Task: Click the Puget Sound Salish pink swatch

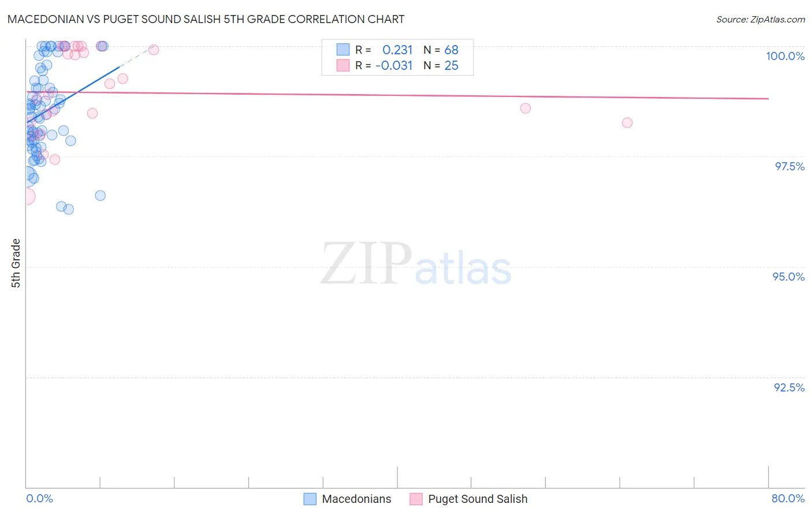Action: tap(416, 499)
